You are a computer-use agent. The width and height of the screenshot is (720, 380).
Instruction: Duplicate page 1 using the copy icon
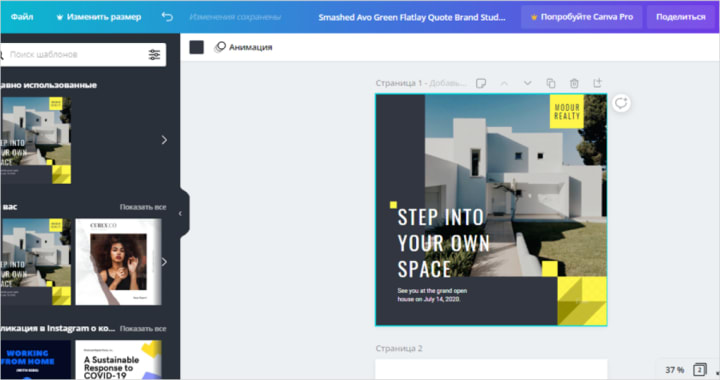point(551,83)
